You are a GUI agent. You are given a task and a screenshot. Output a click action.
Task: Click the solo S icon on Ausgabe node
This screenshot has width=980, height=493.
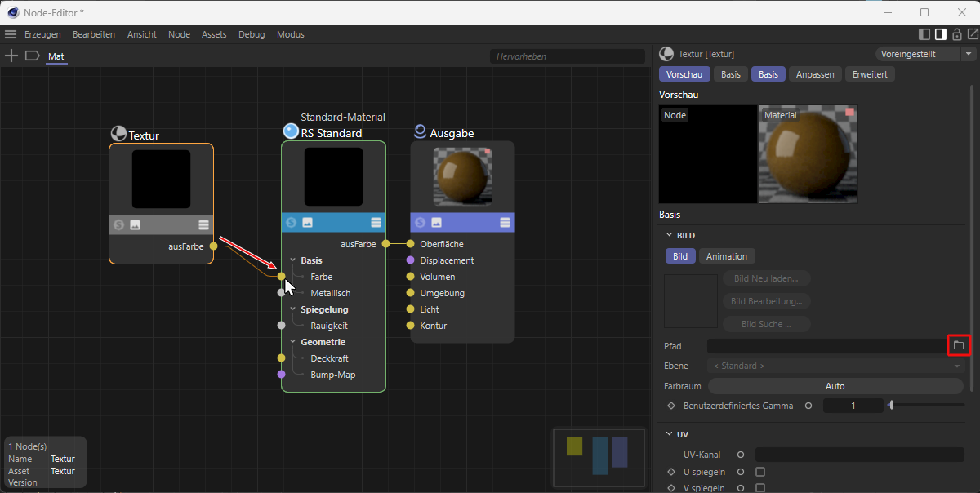(x=420, y=222)
